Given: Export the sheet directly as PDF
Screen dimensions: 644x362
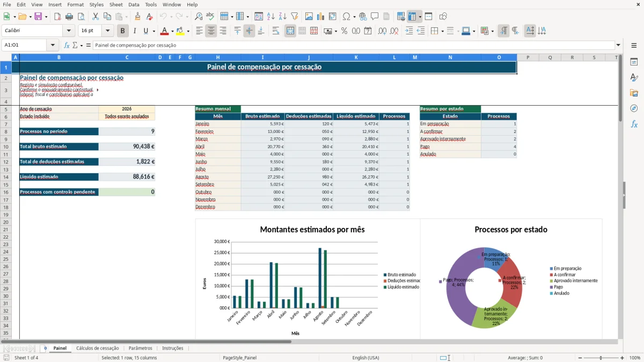Looking at the screenshot, I should click(x=57, y=17).
